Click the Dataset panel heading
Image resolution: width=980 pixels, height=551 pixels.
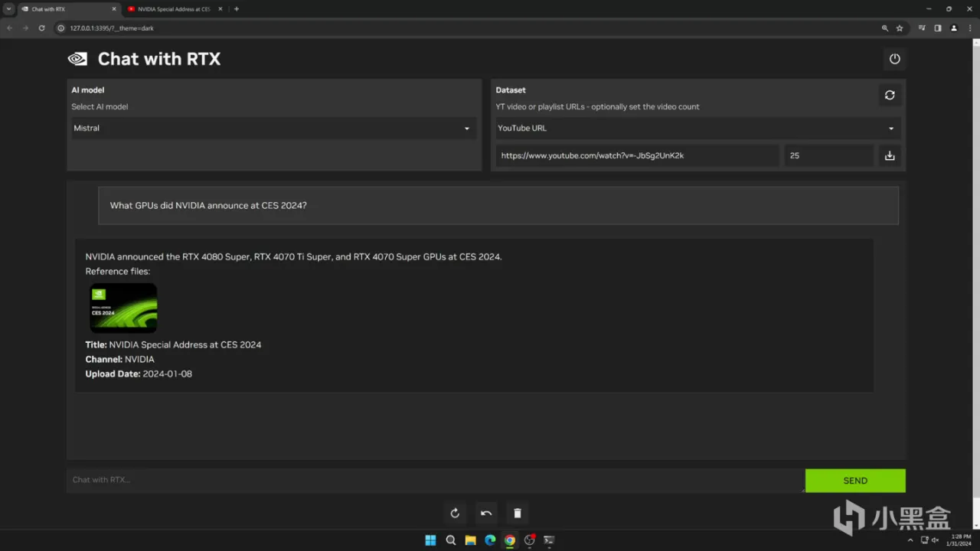(x=511, y=90)
